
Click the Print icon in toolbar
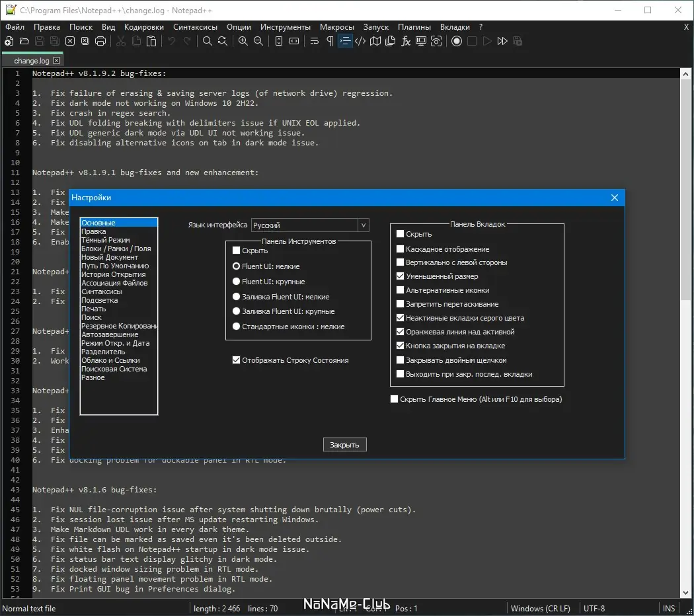pyautogui.click(x=100, y=41)
